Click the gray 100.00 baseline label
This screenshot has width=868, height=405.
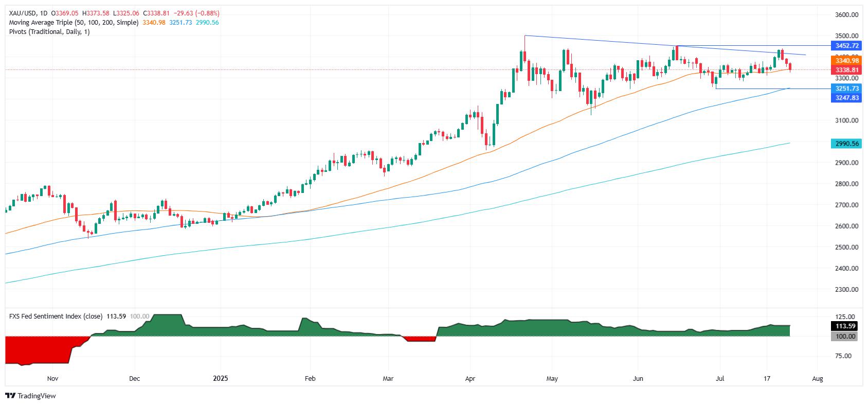844,337
